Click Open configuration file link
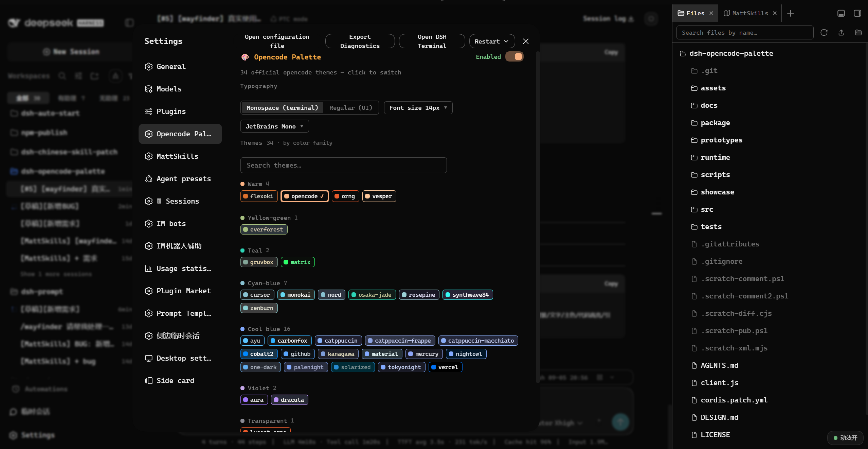 277,41
